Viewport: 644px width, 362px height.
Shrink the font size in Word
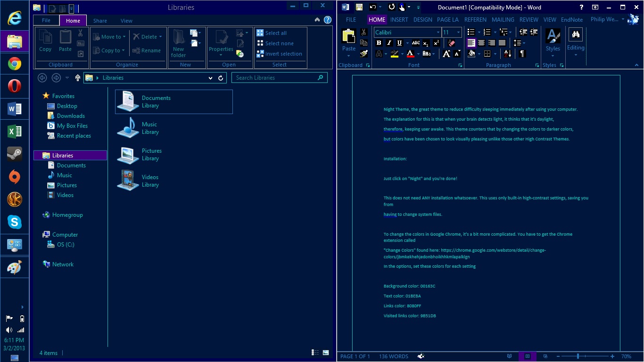pos(456,54)
